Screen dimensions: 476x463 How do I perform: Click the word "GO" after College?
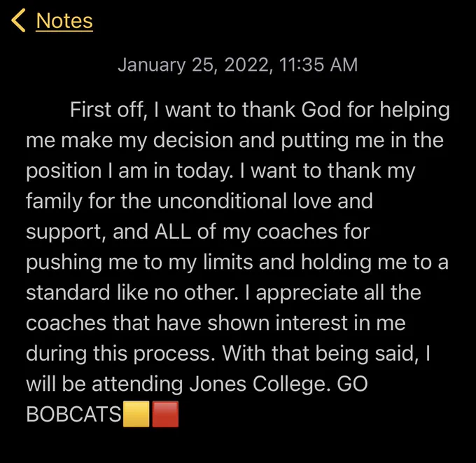pyautogui.click(x=352, y=384)
